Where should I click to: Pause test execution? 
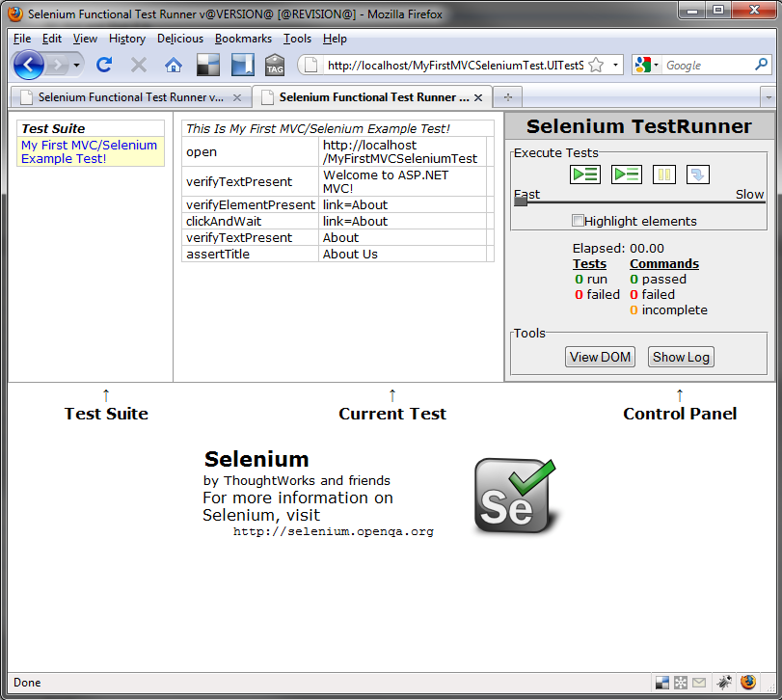[664, 175]
